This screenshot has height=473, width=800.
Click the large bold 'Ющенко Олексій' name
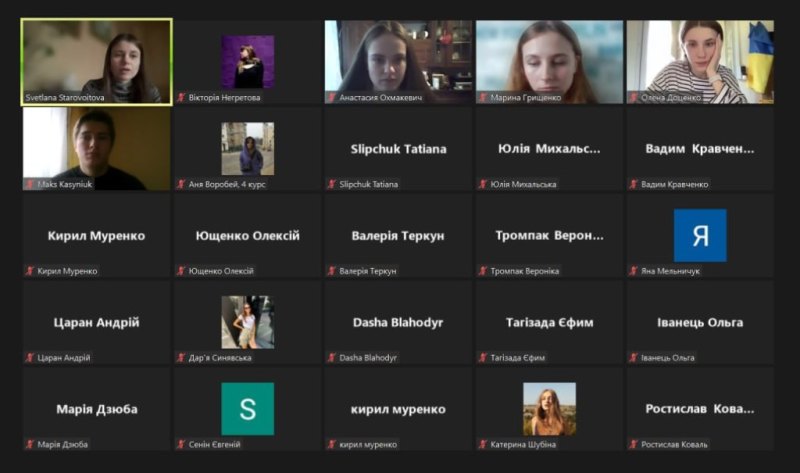pos(247,236)
